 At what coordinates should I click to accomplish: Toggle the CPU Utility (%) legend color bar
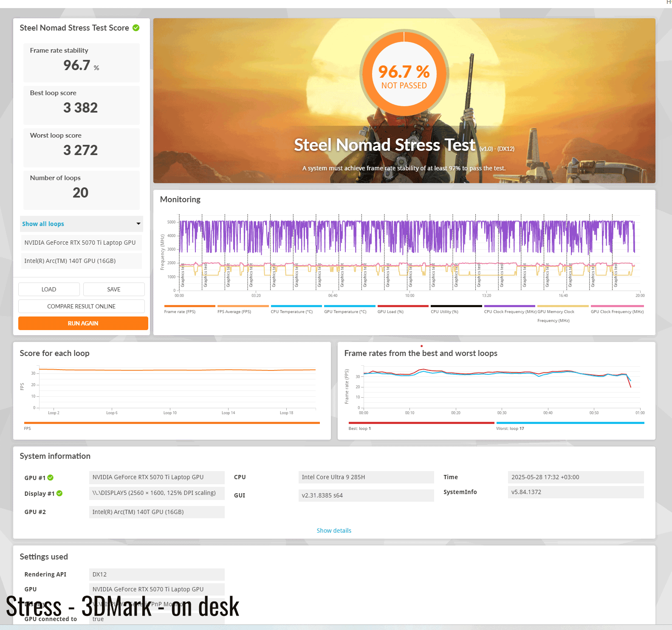pos(456,306)
